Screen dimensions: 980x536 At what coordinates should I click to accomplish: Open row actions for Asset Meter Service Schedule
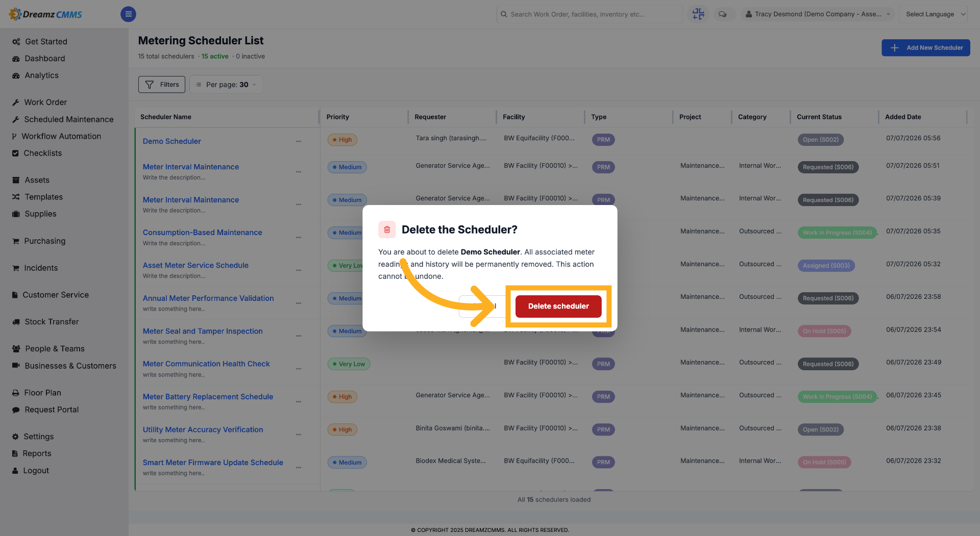click(299, 270)
